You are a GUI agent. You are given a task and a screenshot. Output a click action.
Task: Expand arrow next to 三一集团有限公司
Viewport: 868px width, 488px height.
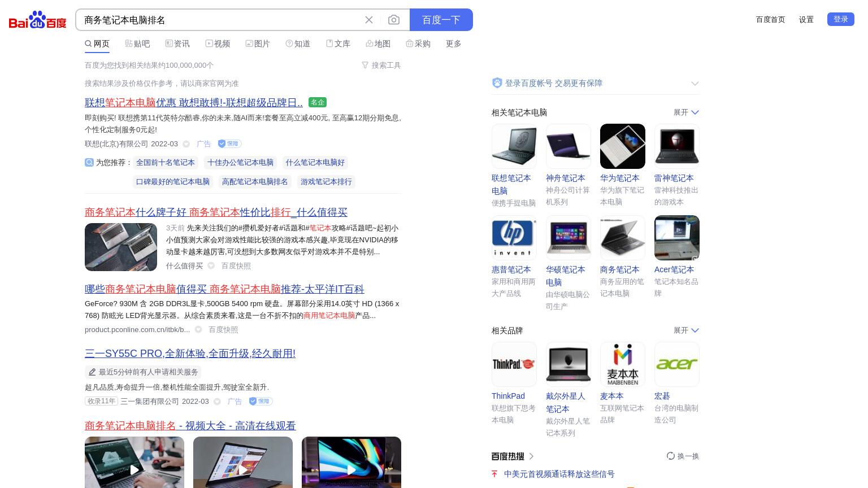point(217,402)
